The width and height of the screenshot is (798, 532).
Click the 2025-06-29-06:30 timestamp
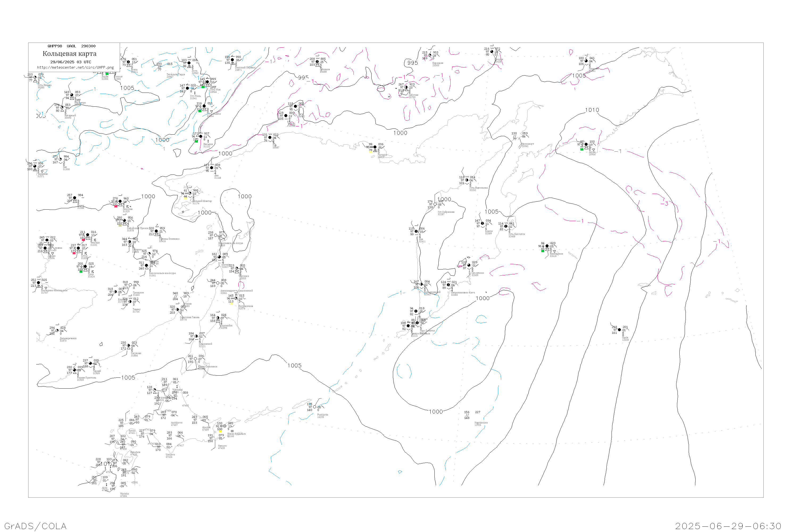pos(729,526)
